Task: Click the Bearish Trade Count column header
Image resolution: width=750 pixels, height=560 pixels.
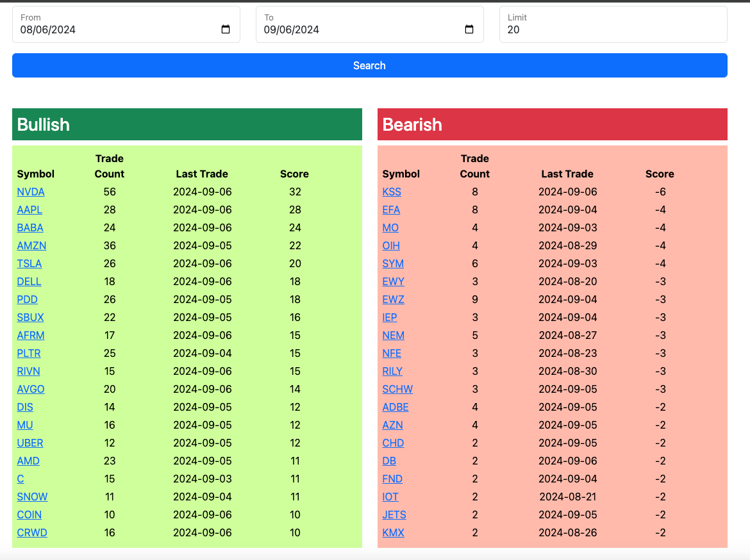Action: [x=474, y=166]
